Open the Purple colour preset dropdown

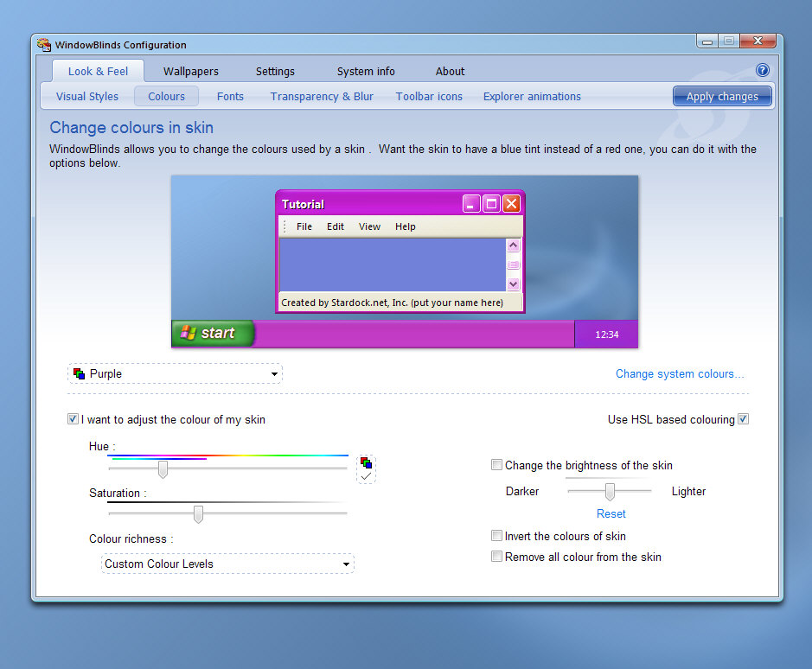click(175, 374)
